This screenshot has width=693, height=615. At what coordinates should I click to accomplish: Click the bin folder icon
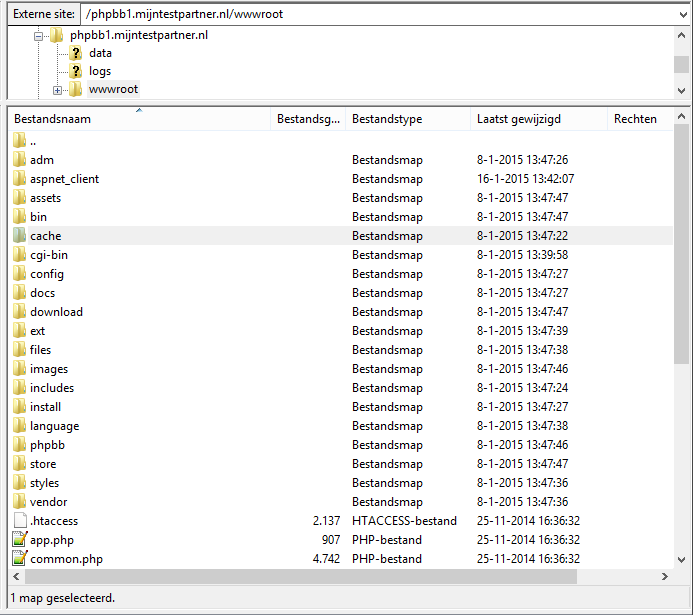point(19,216)
